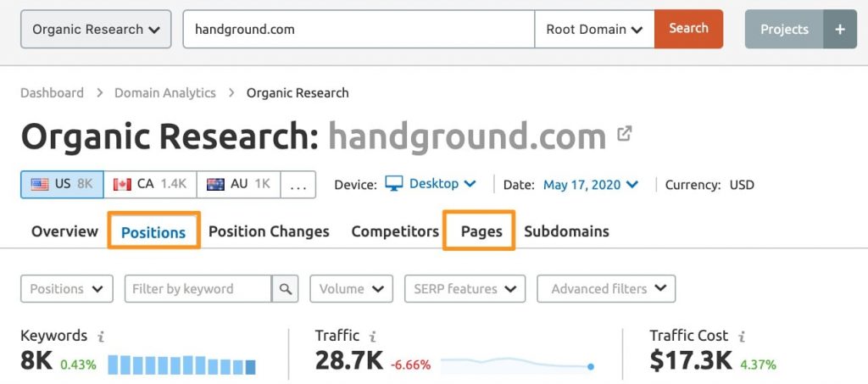Open external link icon beside handground.com title
The image size is (868, 384).
point(625,133)
